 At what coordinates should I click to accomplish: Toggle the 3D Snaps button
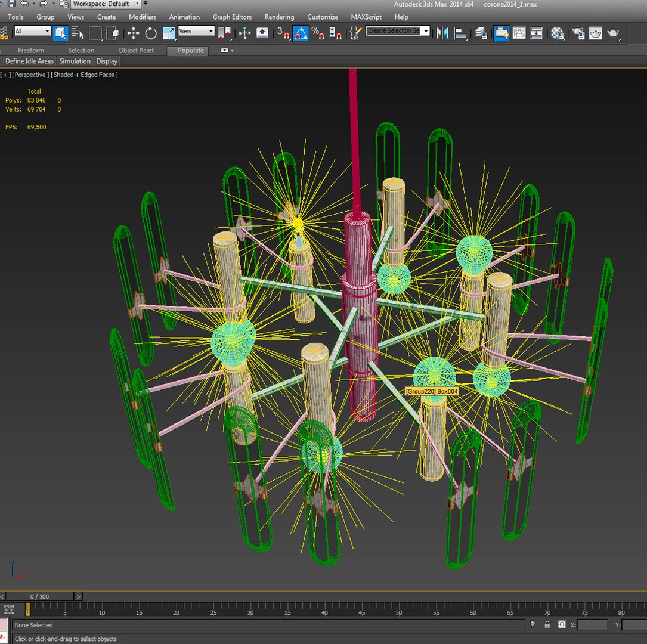283,33
